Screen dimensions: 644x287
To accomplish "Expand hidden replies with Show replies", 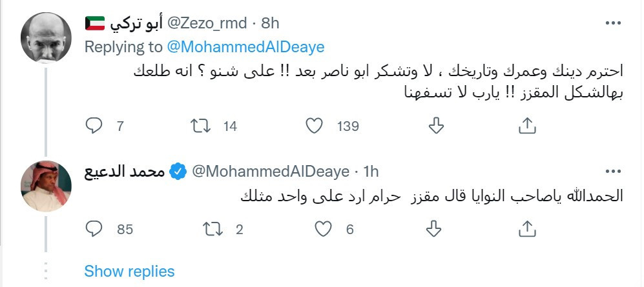I will 129,271.
